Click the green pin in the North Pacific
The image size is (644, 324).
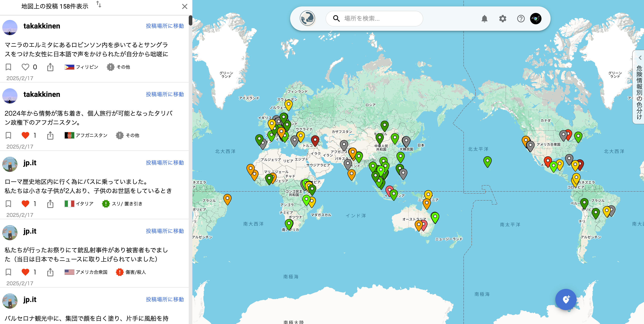(x=487, y=162)
